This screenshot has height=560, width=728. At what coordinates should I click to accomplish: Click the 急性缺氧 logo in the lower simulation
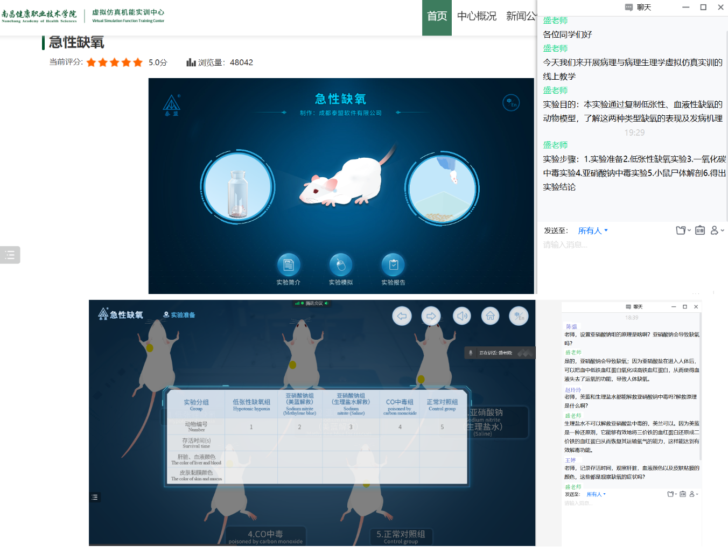tap(121, 314)
